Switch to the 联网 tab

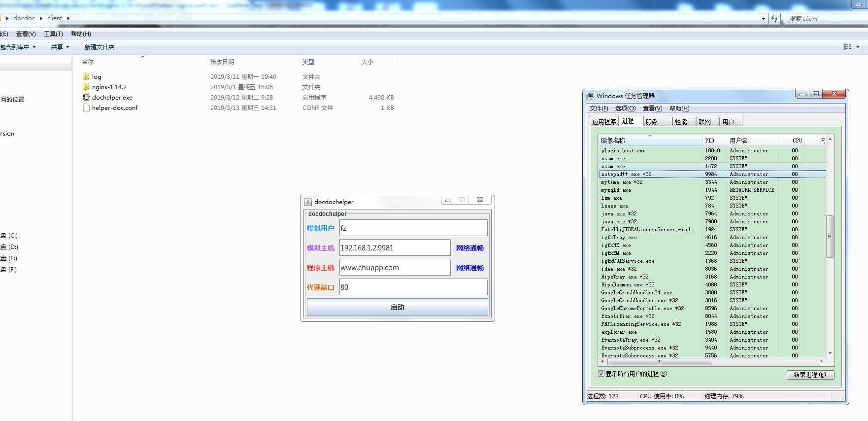click(x=707, y=122)
